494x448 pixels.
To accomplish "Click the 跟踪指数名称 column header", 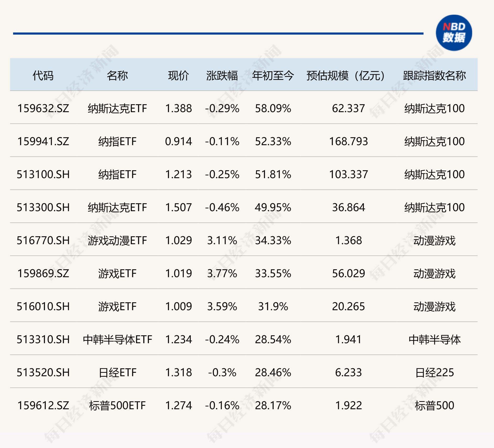I will (x=434, y=76).
